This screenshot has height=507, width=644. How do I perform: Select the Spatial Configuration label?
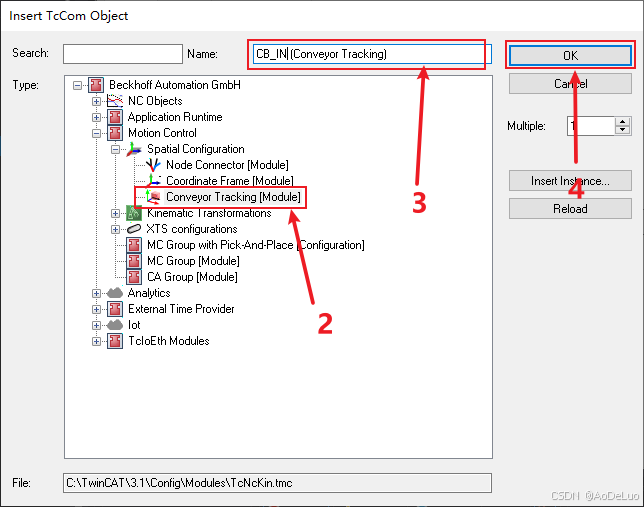click(196, 149)
